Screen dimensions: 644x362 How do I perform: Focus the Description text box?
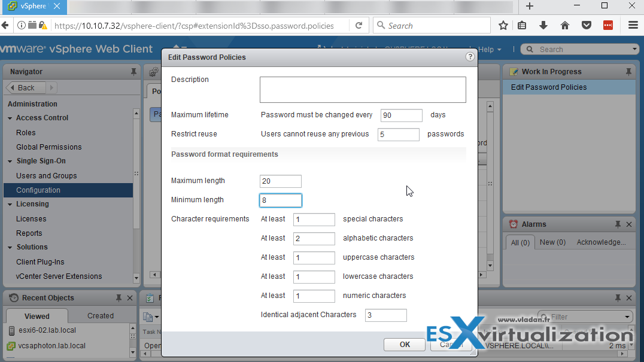pos(363,90)
